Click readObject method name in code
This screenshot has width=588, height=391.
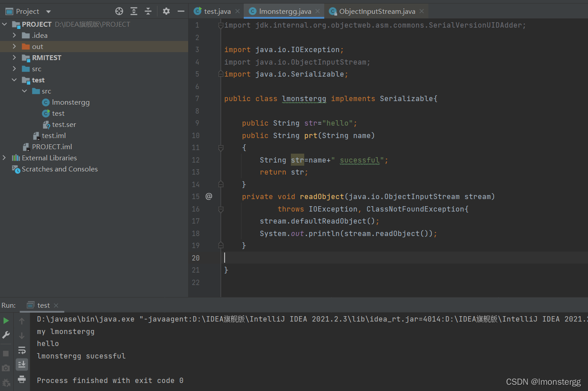322,196
